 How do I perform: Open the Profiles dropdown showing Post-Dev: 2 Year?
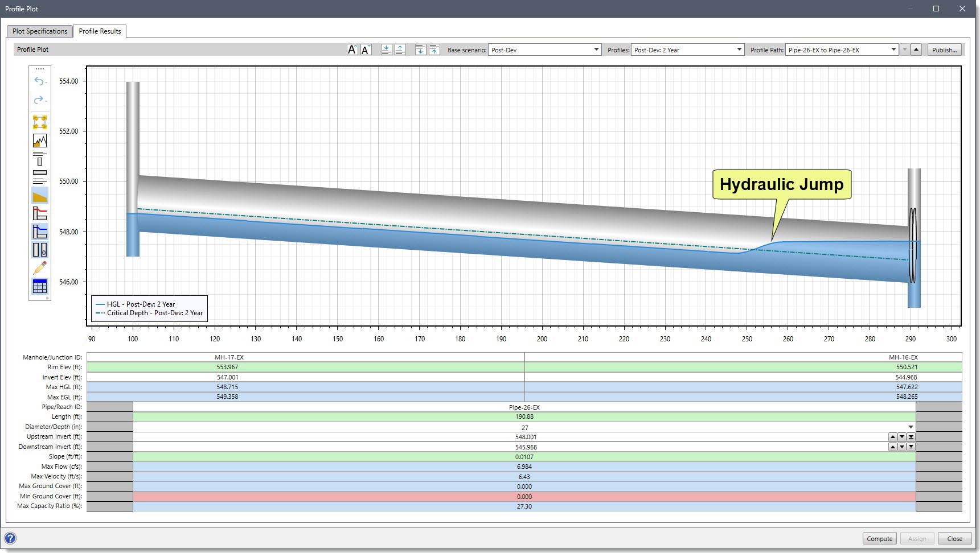(739, 49)
